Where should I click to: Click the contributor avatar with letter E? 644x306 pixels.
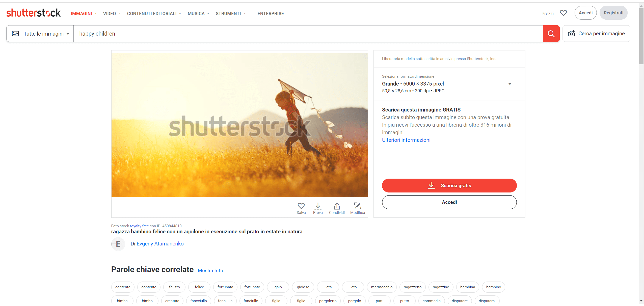point(118,244)
